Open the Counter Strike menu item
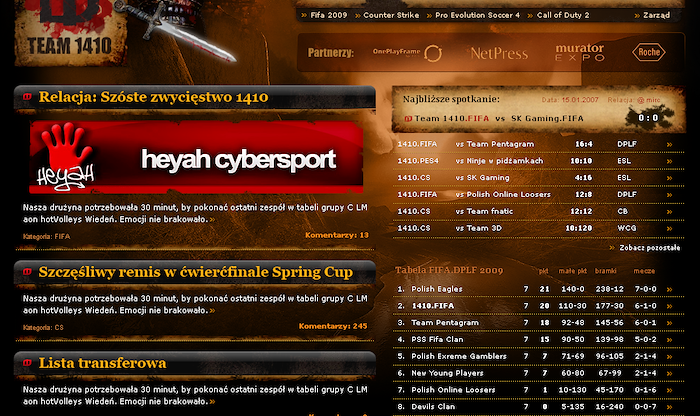This screenshot has height=416, width=700. (391, 15)
